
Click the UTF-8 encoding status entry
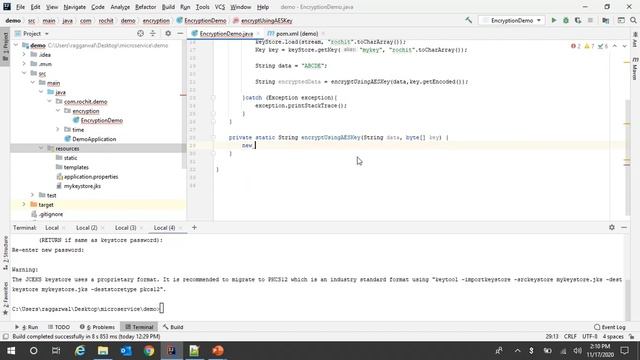tap(589, 336)
